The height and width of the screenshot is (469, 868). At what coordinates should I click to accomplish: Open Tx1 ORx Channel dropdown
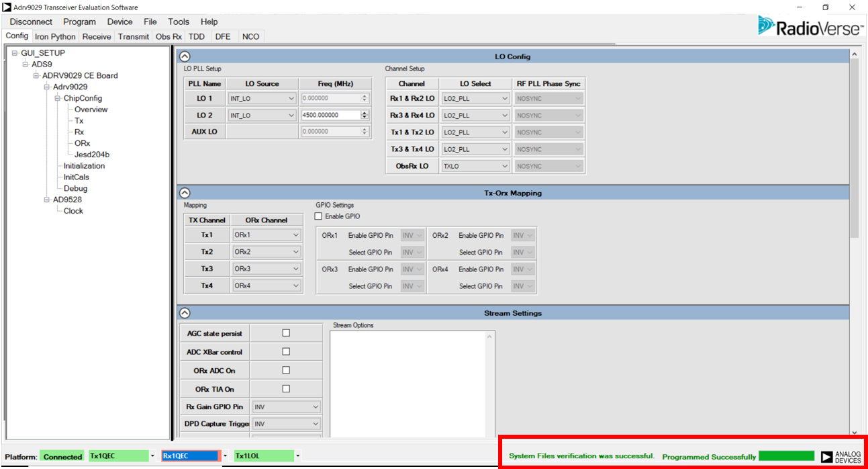(x=267, y=235)
